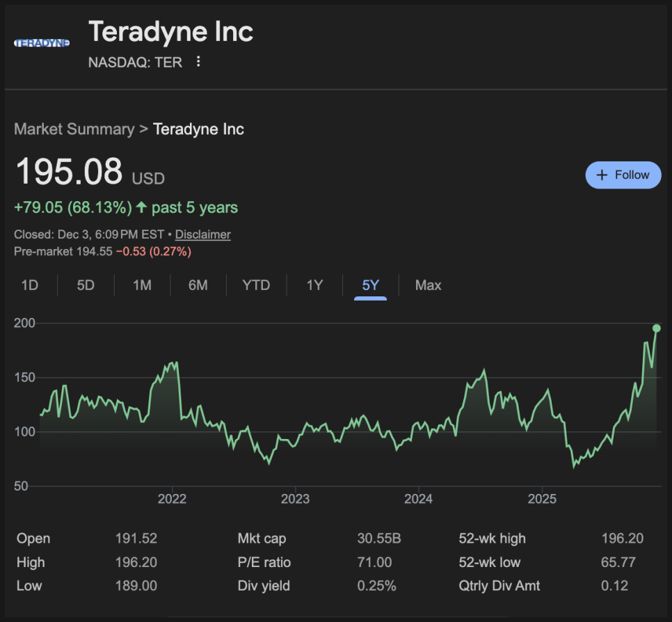Click the 2024 label on chart axis

click(418, 499)
